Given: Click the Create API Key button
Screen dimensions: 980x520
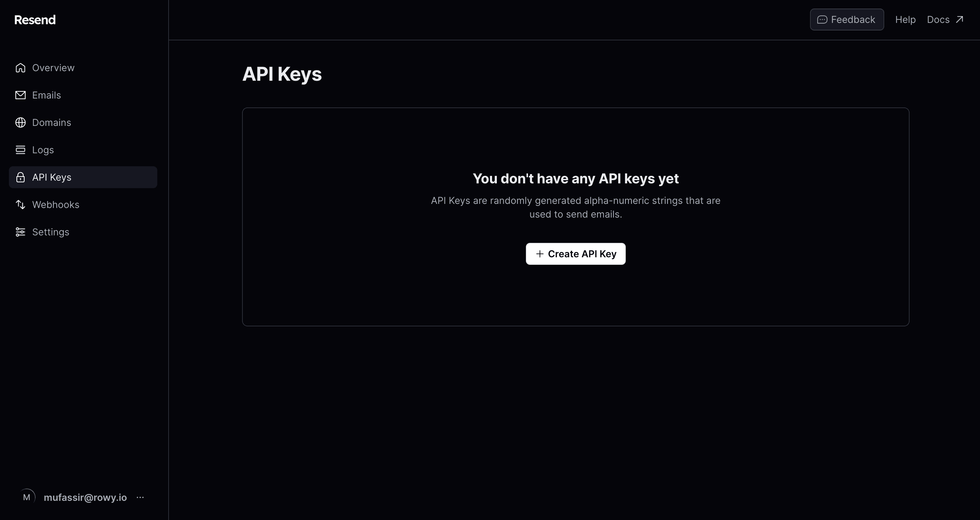Looking at the screenshot, I should click(575, 253).
